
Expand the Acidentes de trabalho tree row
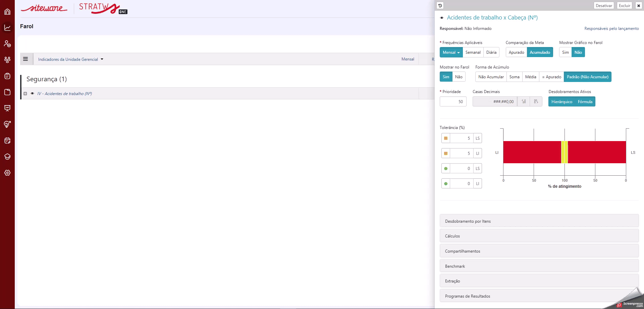coord(25,94)
